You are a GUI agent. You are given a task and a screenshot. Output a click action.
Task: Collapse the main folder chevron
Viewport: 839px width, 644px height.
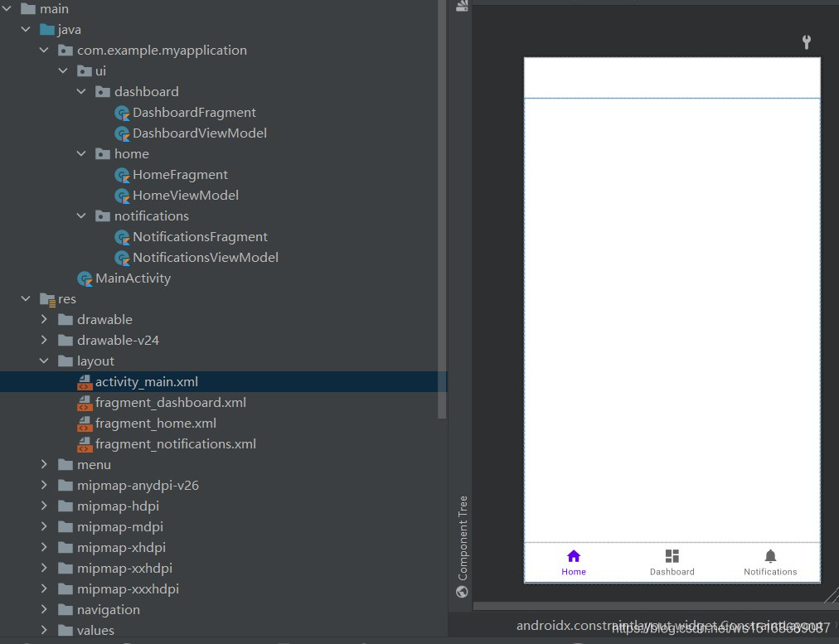click(x=7, y=8)
